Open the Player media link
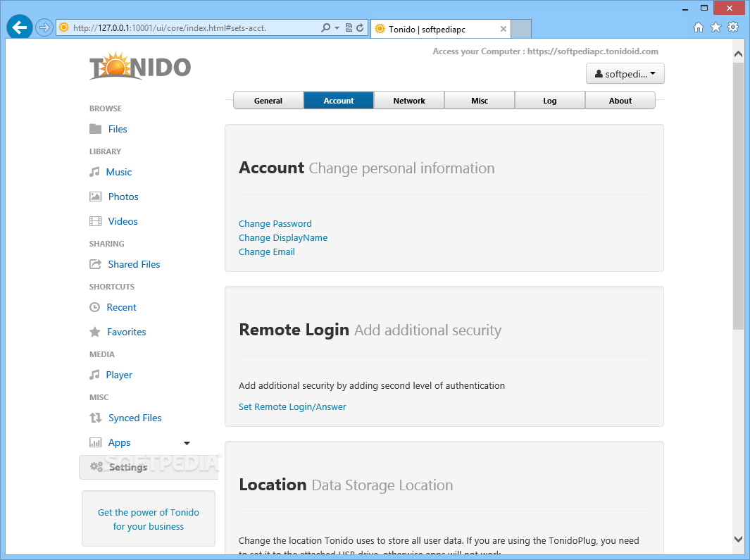This screenshot has height=560, width=750. coord(119,375)
